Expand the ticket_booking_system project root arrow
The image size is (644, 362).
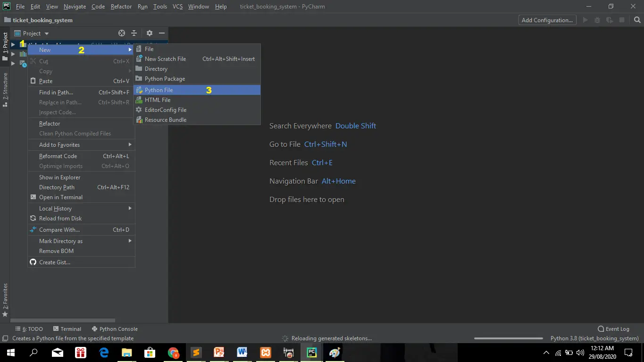(x=13, y=43)
